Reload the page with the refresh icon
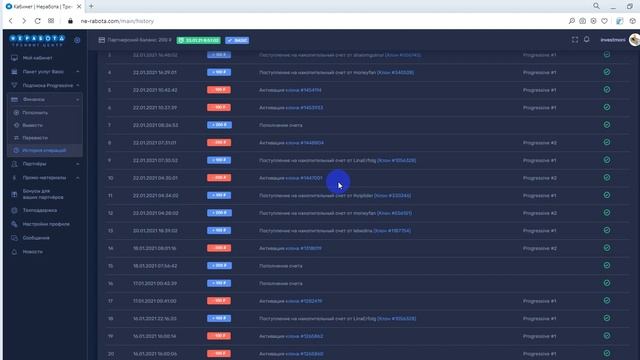The width and height of the screenshot is (640, 360). pos(38,21)
